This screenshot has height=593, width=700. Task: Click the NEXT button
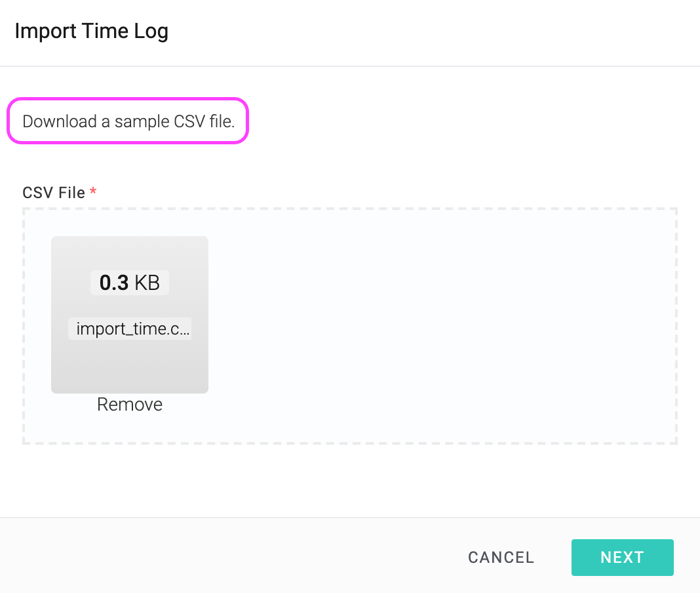pos(622,558)
